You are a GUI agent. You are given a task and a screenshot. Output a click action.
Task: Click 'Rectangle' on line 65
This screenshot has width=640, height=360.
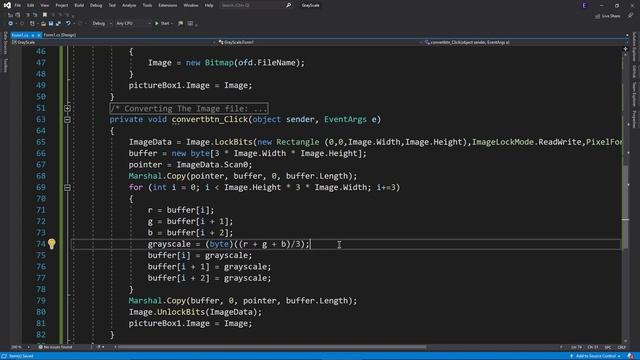[x=298, y=142]
